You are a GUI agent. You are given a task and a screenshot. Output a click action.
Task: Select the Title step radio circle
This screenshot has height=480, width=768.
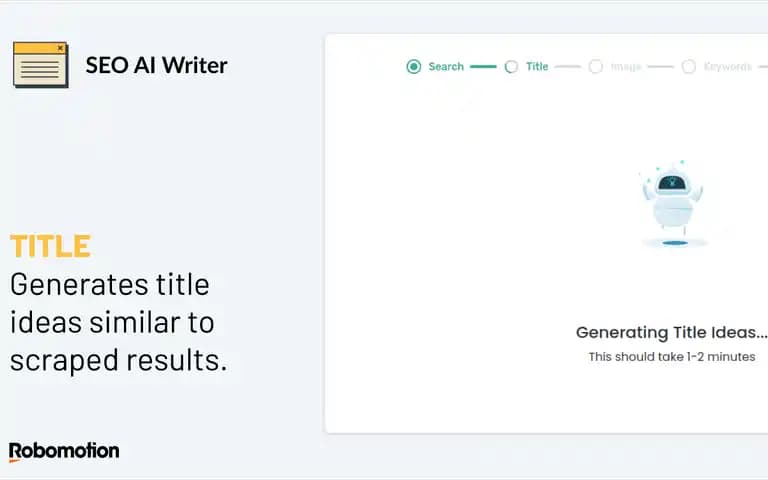point(511,67)
